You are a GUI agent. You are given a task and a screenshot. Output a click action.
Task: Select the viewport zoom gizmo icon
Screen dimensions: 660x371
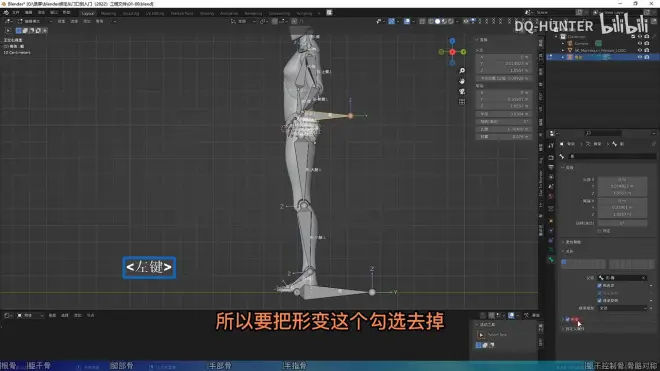[x=462, y=71]
